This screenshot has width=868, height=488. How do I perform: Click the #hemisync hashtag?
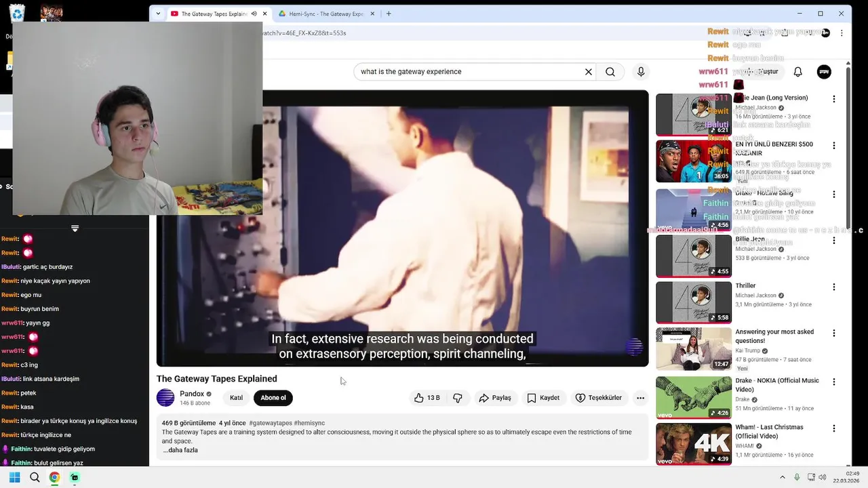(309, 423)
